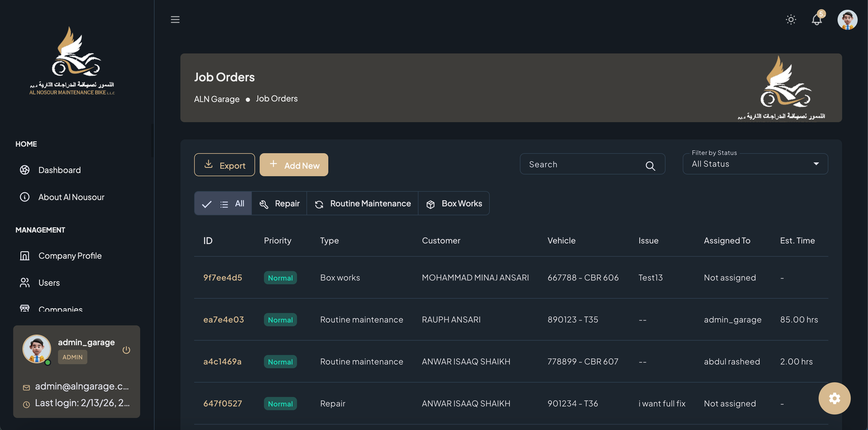The image size is (868, 430).
Task: Click the Add New button
Action: 294,165
